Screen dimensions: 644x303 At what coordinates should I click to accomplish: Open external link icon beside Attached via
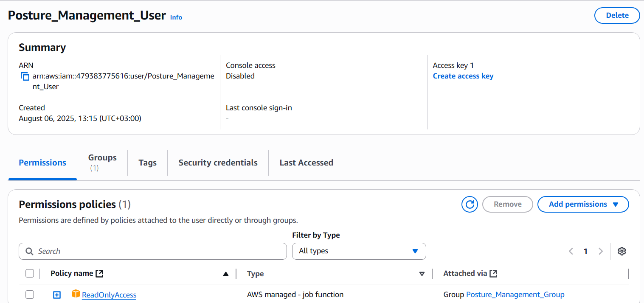click(493, 273)
